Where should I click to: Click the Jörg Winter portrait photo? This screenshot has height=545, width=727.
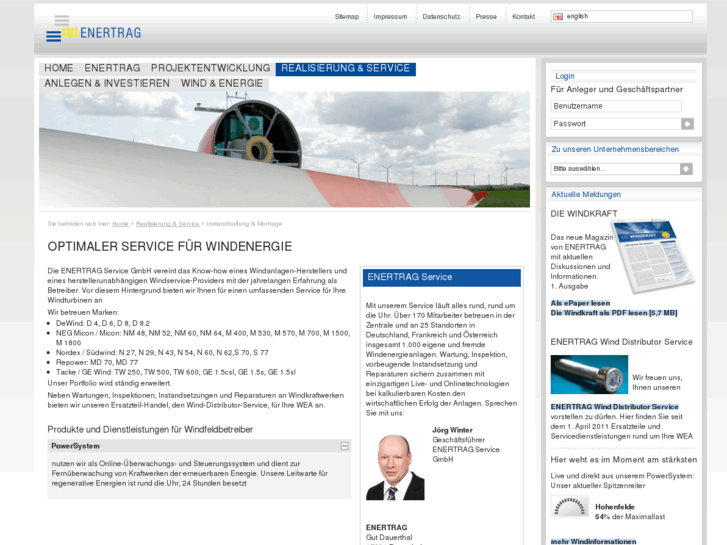[395, 467]
